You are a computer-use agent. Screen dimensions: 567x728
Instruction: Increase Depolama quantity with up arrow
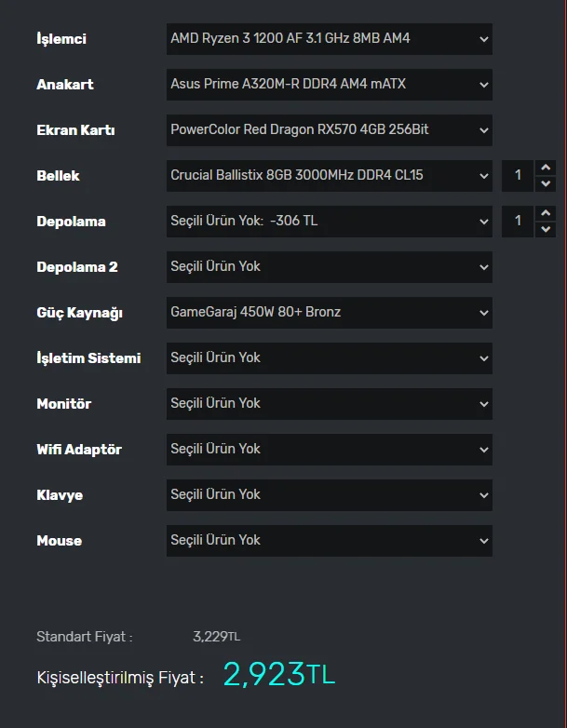pyautogui.click(x=547, y=213)
